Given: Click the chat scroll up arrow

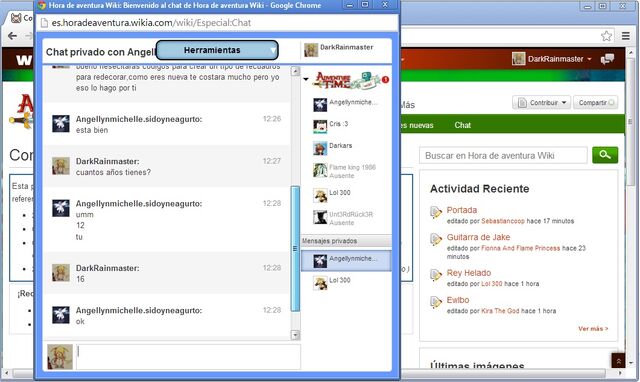Looking at the screenshot, I should click(296, 71).
